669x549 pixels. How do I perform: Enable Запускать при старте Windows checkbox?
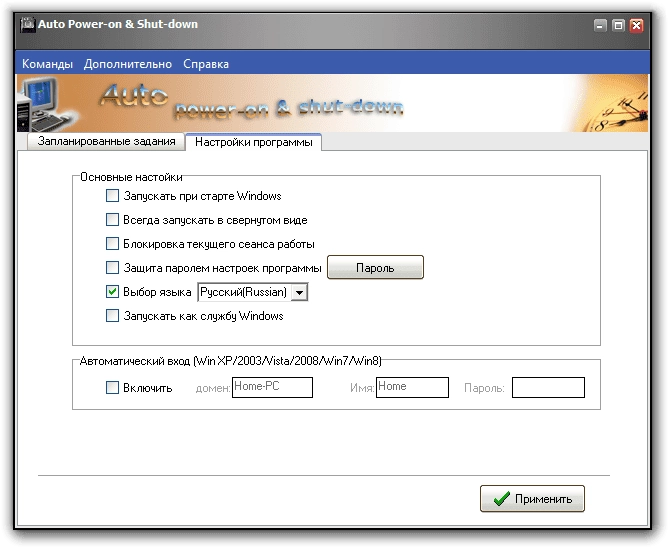point(112,196)
